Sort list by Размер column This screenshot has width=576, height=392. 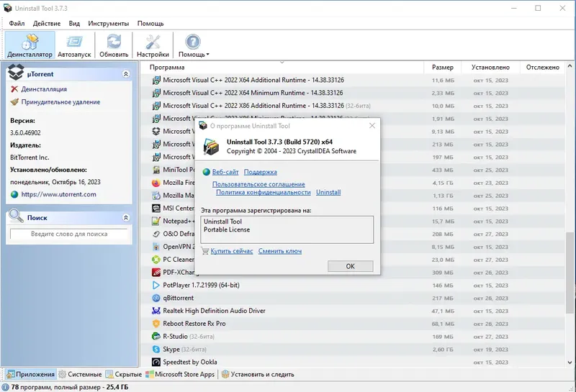[443, 68]
